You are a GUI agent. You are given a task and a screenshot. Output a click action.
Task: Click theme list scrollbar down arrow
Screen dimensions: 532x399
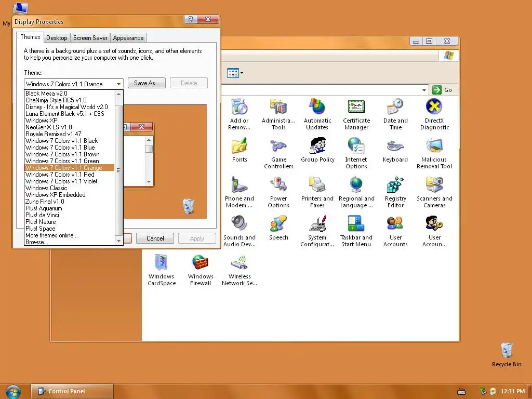118,241
